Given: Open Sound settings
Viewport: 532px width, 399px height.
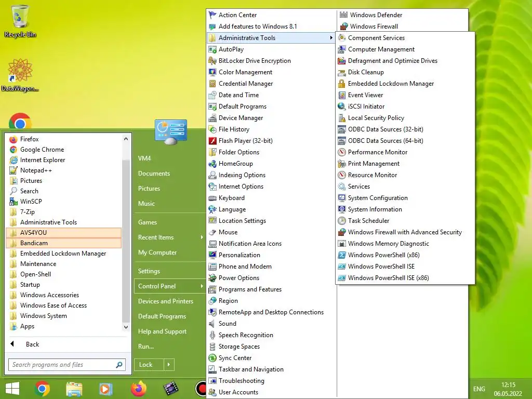Looking at the screenshot, I should 271,324.
